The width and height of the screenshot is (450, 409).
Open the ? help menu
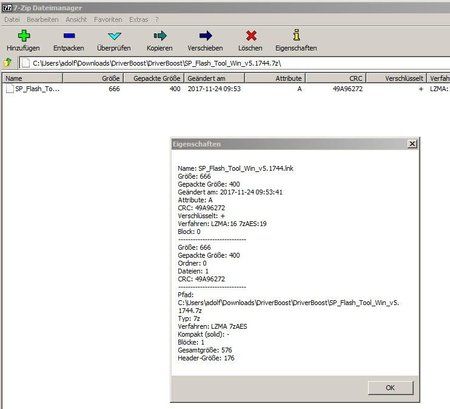[x=157, y=20]
